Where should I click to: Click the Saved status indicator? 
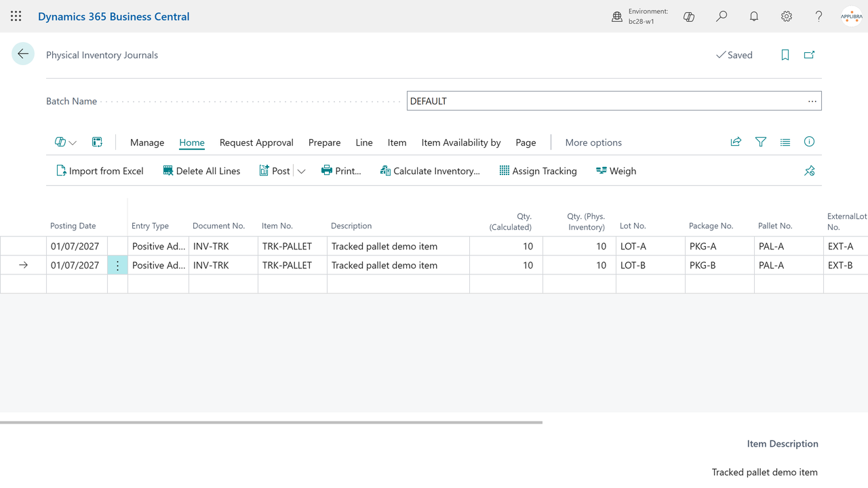click(734, 55)
